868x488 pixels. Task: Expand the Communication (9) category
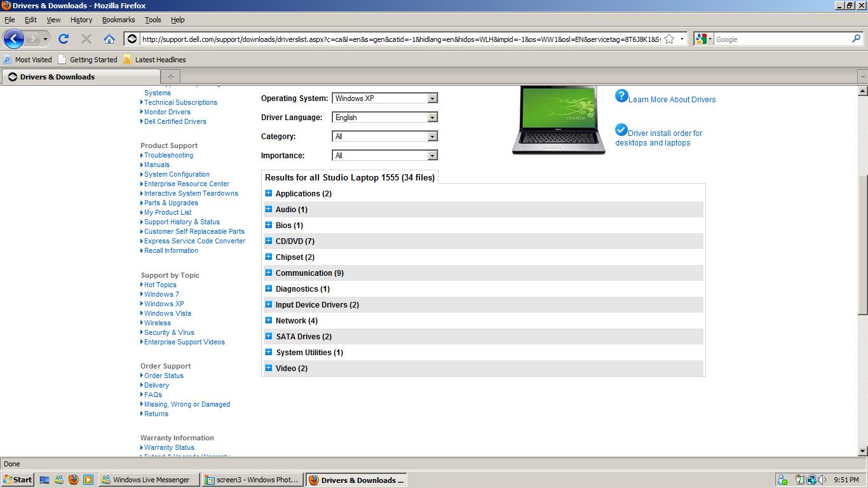click(269, 273)
